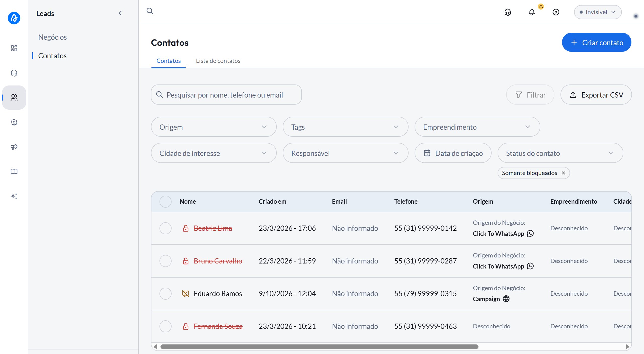
Task: Click the lock icon beside Beatriz Lima
Action: (186, 228)
